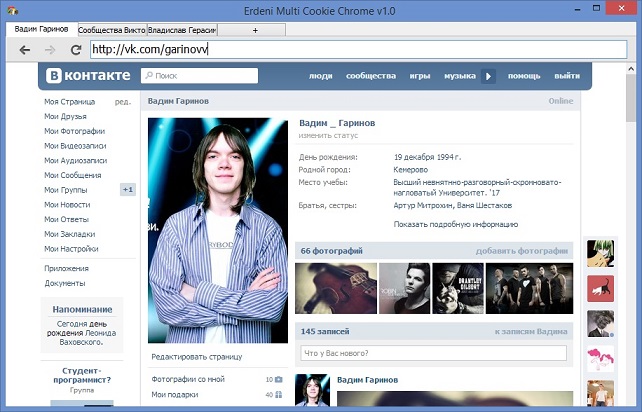Open the large profile photo
Image resolution: width=642 pixels, height=412 pixels.
coord(218,231)
